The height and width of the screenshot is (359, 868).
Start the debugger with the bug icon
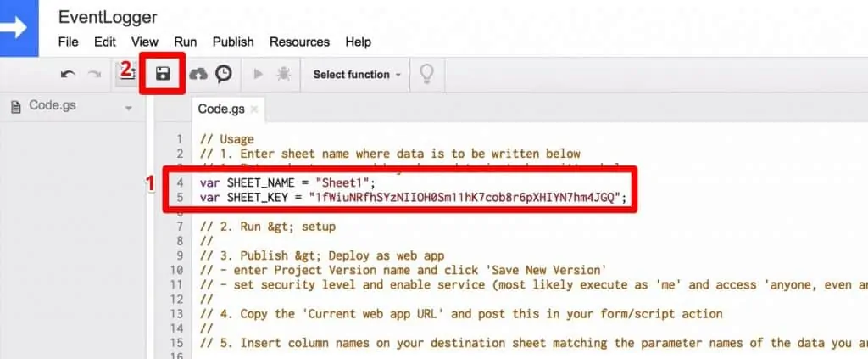tap(283, 74)
